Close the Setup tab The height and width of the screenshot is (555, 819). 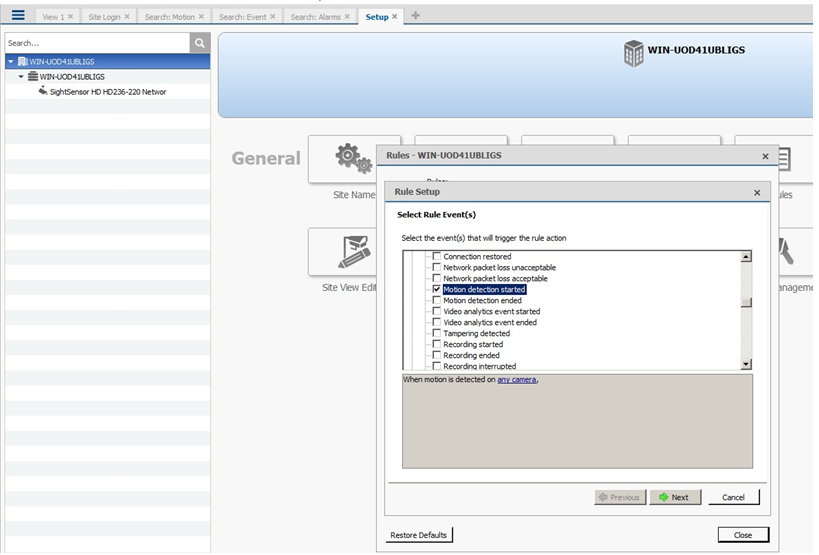[x=395, y=17]
